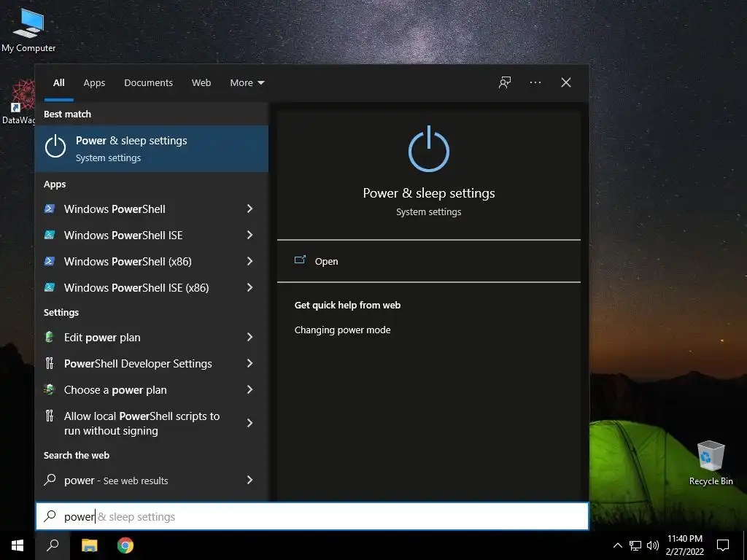Open the search options ellipsis menu
This screenshot has height=560, width=747.
pyautogui.click(x=535, y=82)
